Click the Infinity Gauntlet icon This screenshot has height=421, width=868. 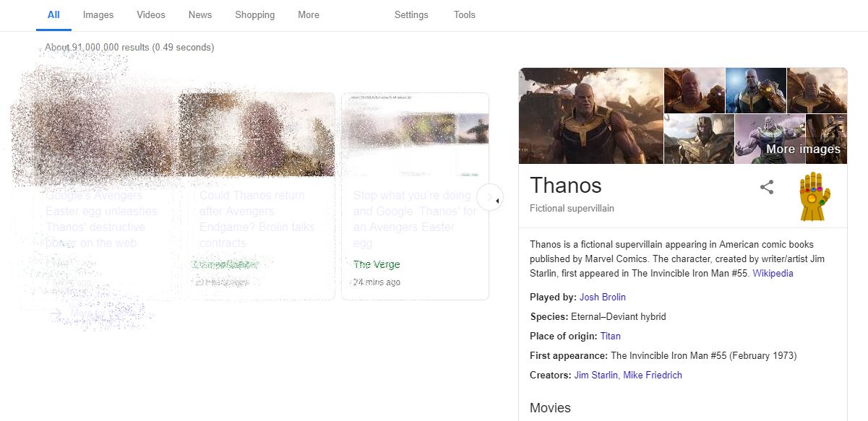pos(815,196)
